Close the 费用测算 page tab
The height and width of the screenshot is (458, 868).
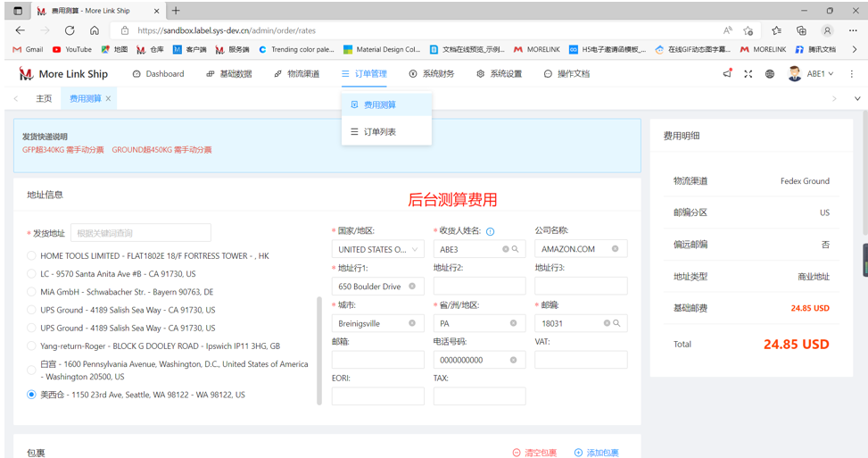pyautogui.click(x=109, y=98)
